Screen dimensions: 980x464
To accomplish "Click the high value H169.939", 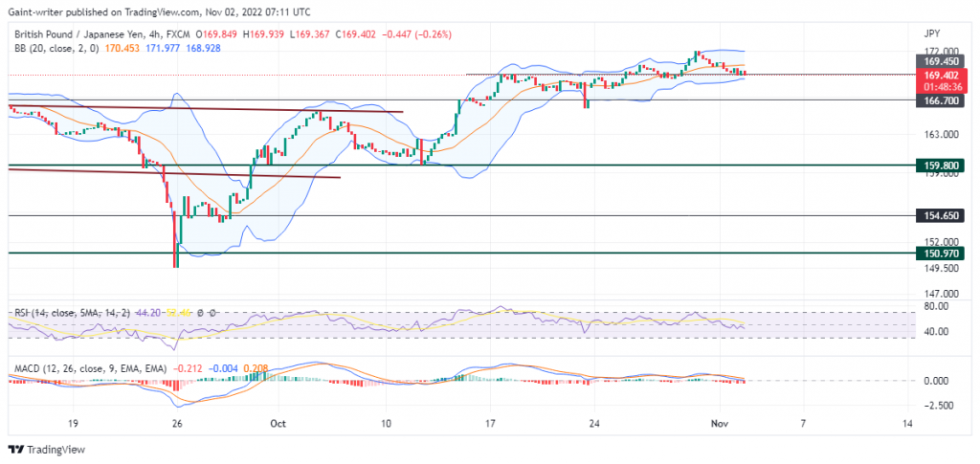I will [x=265, y=35].
